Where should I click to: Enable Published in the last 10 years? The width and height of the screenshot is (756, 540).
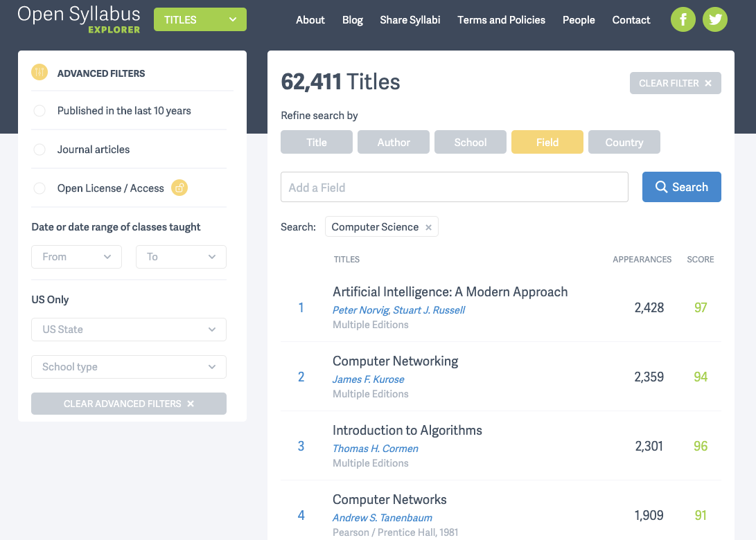(39, 111)
